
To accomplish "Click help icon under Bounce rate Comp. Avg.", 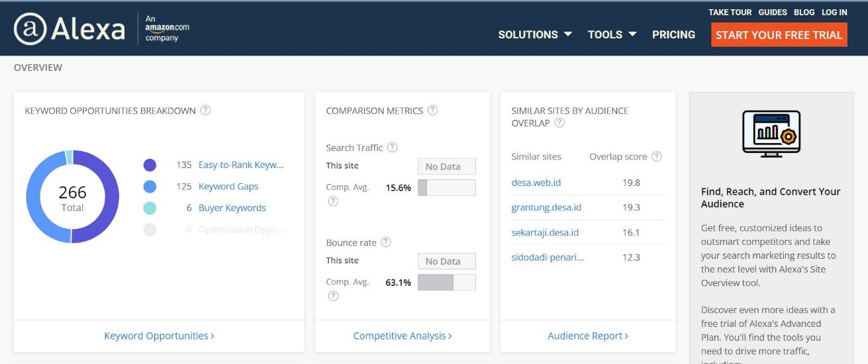I will (333, 296).
